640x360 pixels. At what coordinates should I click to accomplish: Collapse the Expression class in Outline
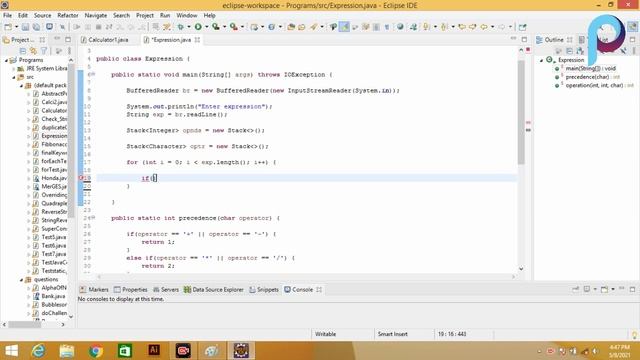(542, 60)
